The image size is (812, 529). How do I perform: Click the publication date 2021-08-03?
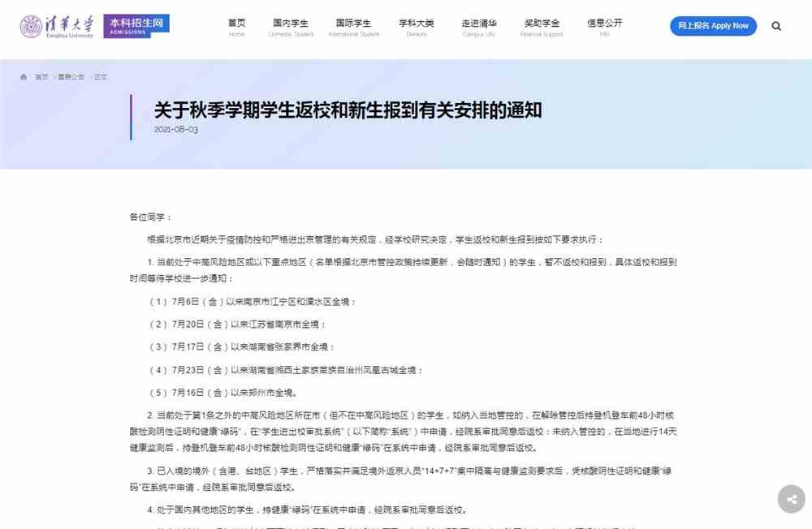pos(175,129)
